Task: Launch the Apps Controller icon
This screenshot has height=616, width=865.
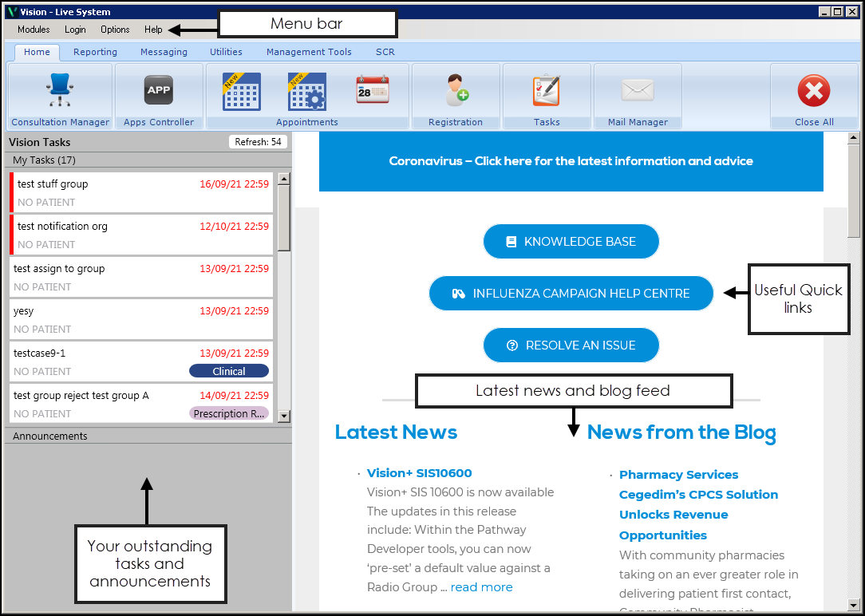Action: tap(159, 90)
